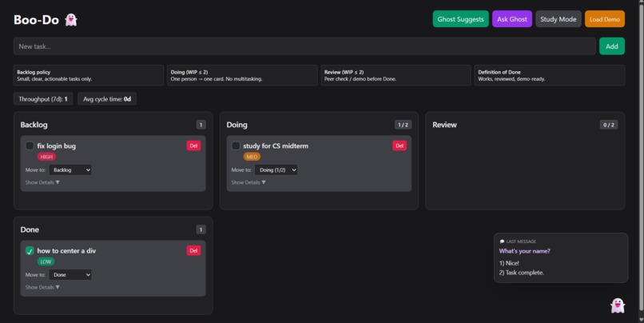Image resolution: width=644 pixels, height=323 pixels.
Task: Click the MED priority tag
Action: tap(252, 157)
